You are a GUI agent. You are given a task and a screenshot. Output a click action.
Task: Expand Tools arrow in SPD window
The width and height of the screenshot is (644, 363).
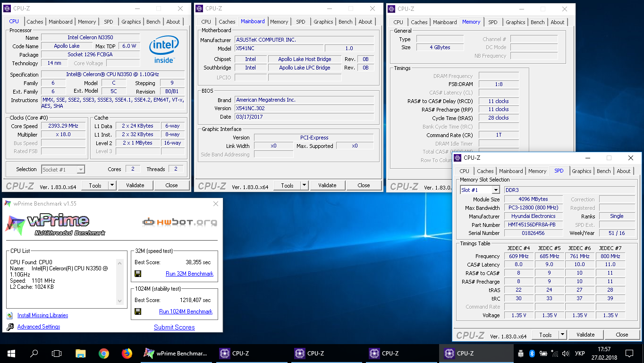(x=563, y=335)
